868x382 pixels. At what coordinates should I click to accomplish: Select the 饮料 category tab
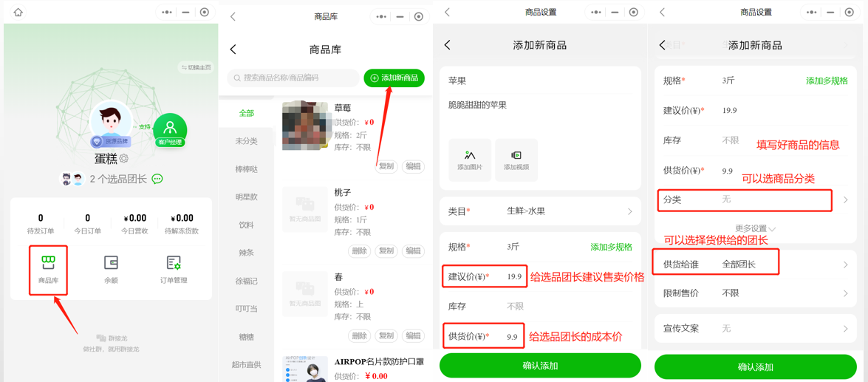[246, 225]
